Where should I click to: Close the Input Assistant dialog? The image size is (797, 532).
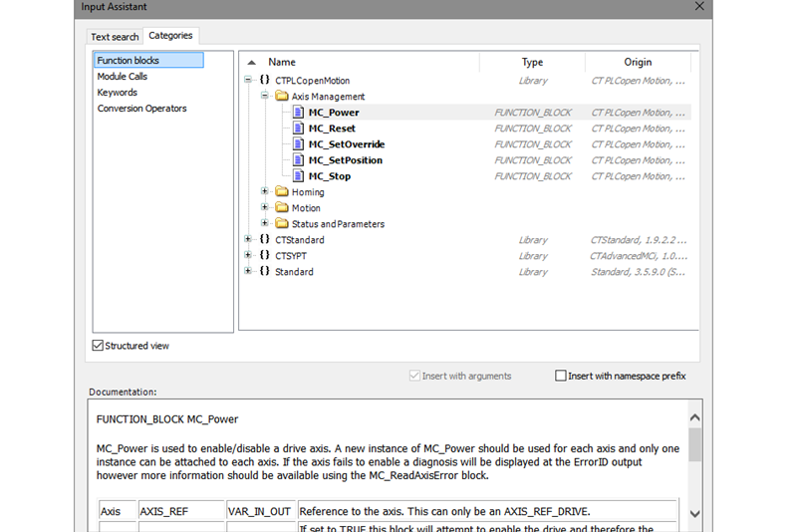pyautogui.click(x=699, y=6)
